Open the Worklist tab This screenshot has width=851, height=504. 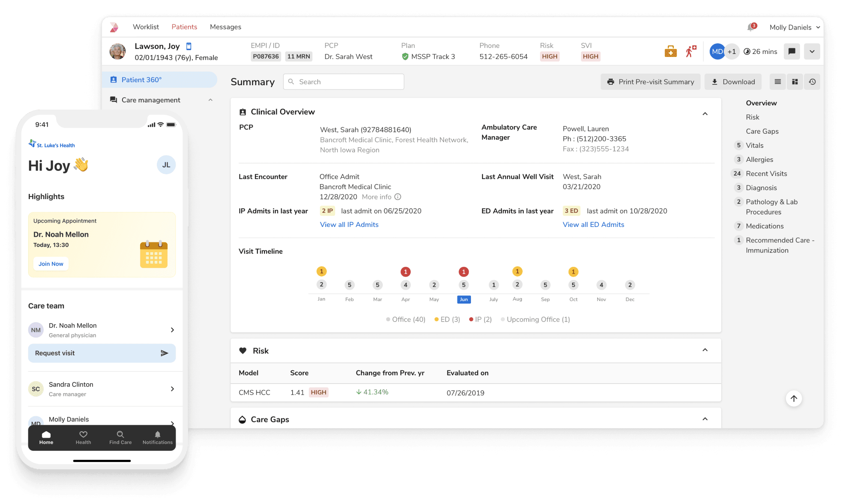pyautogui.click(x=146, y=27)
